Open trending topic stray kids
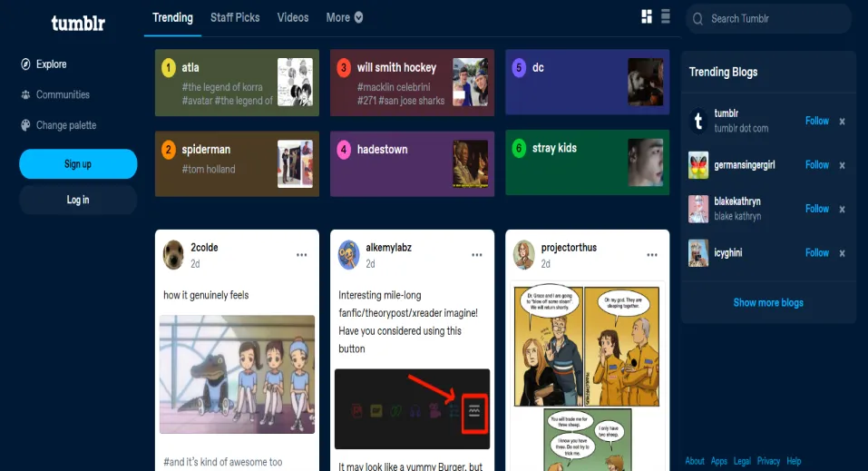Viewport: 868px width, 471px height. 588,162
